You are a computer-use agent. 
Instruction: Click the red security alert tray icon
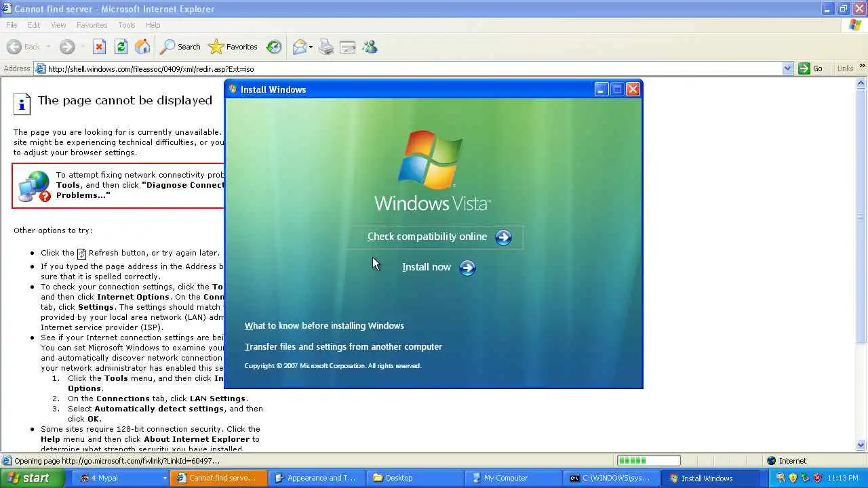click(x=817, y=478)
